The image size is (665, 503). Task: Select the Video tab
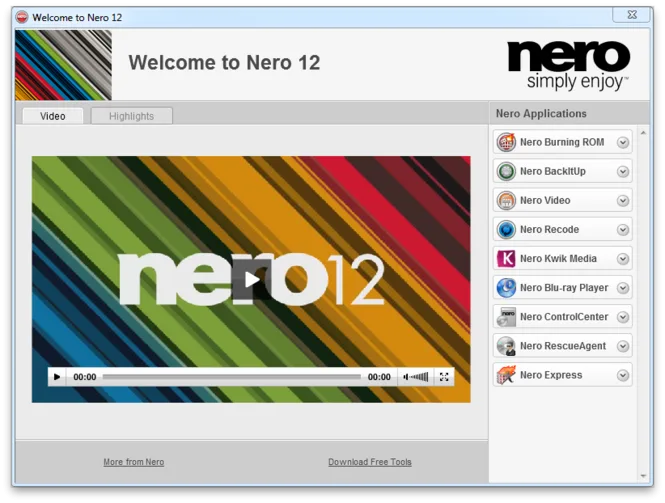pos(53,116)
